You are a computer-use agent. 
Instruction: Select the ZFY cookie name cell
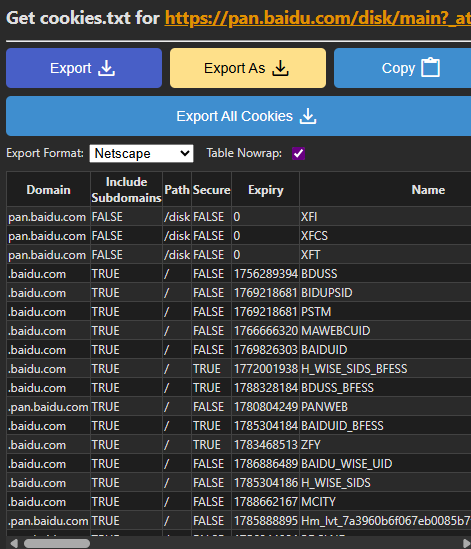click(385, 445)
